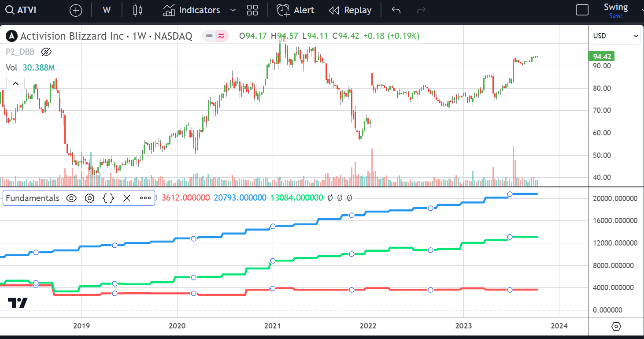Click the 90.00 price scale label
The height and width of the screenshot is (339, 644).
602,66
